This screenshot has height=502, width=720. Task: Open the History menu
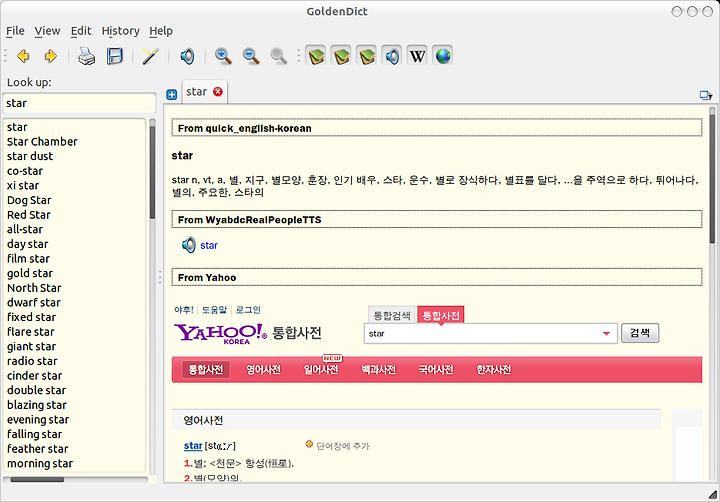pyautogui.click(x=120, y=31)
